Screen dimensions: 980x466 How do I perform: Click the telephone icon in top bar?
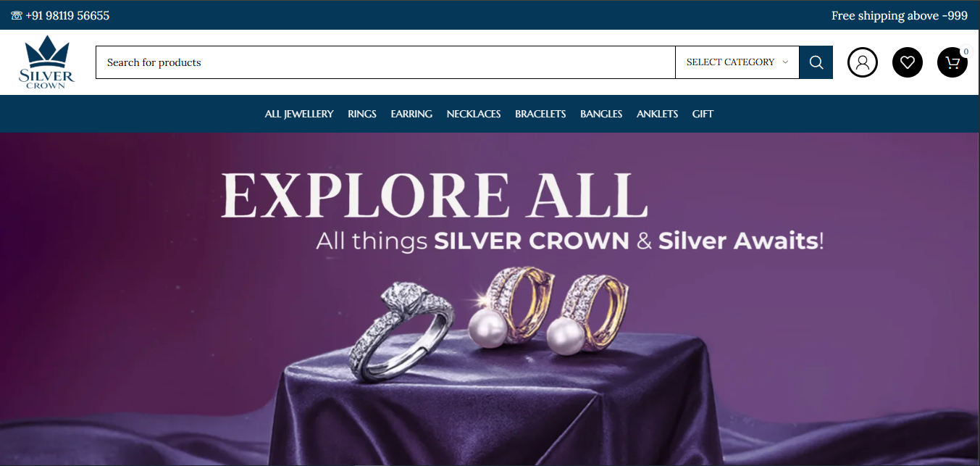(x=17, y=15)
